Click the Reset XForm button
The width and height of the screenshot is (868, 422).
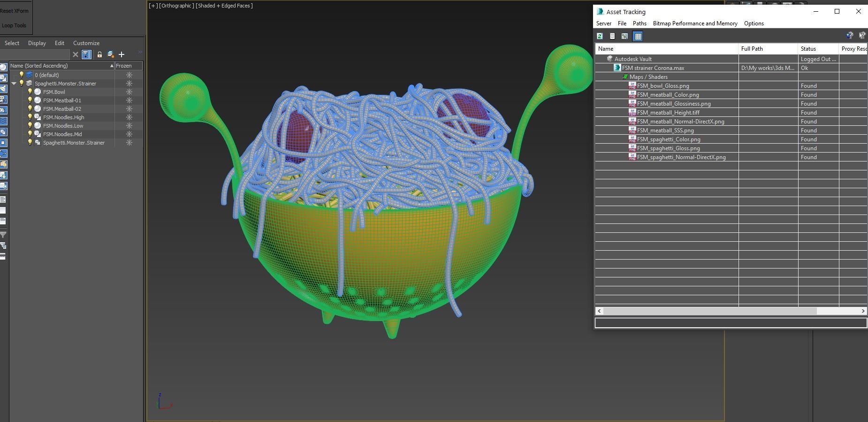[x=14, y=11]
